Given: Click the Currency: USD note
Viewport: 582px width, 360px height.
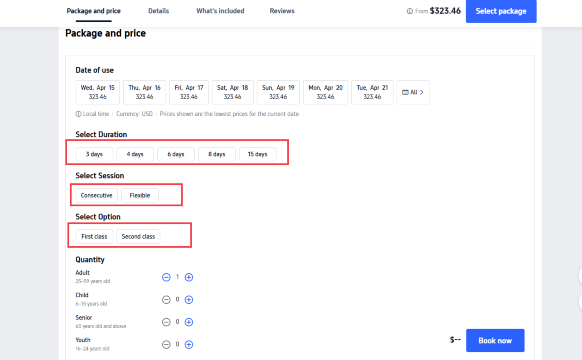Looking at the screenshot, I should 134,114.
